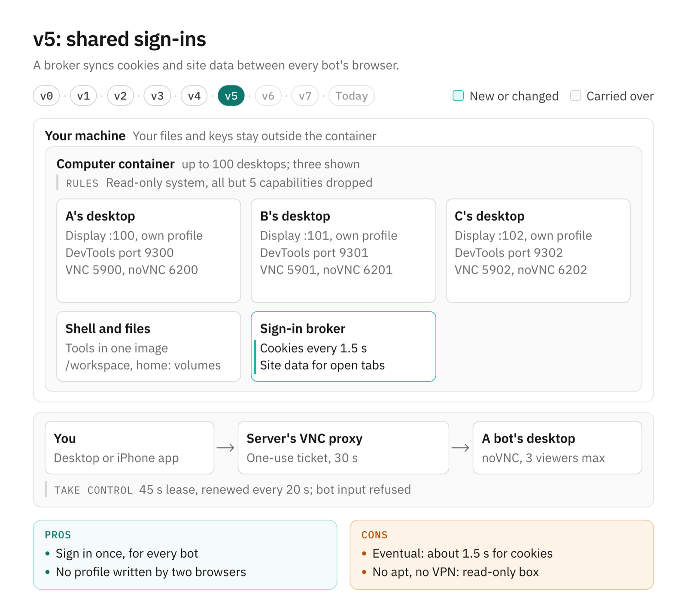Click the CONS panel heading
This screenshot has width=687, height=616.
(x=374, y=535)
